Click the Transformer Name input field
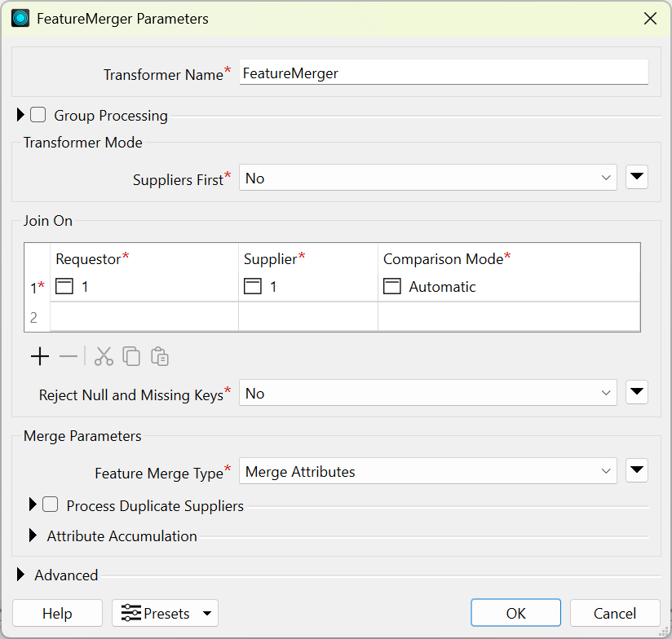This screenshot has height=639, width=672. pyautogui.click(x=444, y=73)
